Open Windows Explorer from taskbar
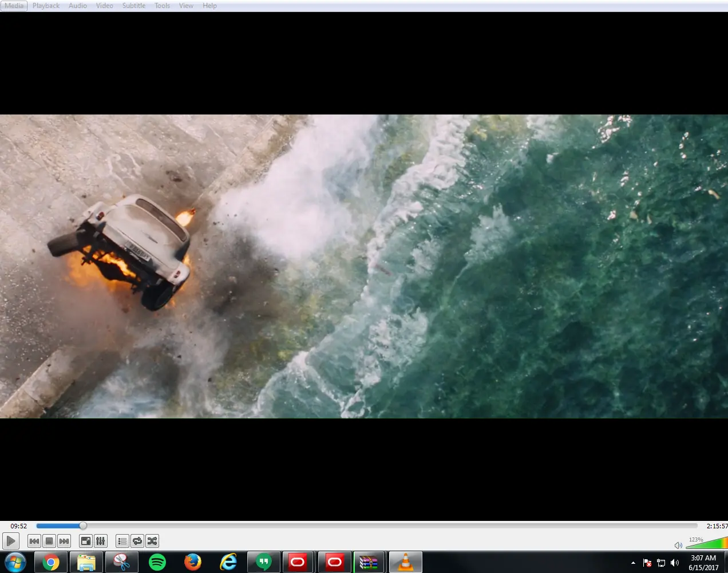 pos(86,563)
